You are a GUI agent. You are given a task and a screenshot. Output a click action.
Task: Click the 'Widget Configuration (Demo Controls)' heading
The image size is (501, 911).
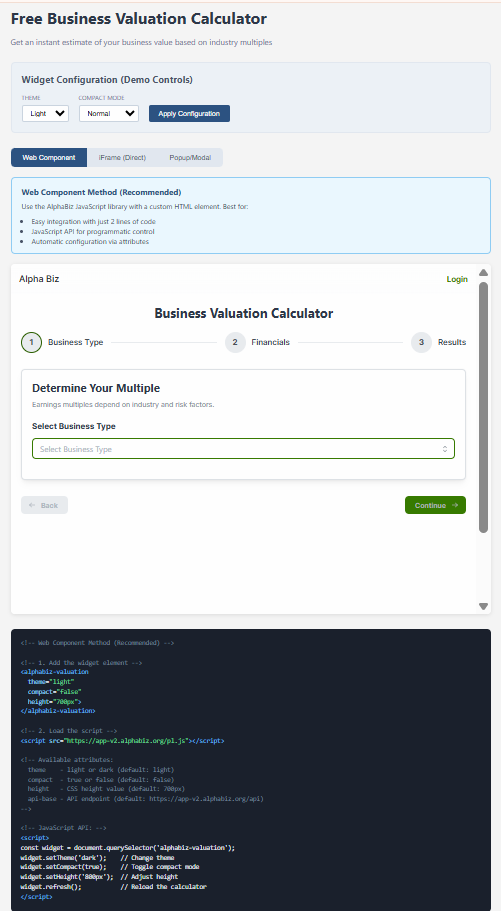107,80
